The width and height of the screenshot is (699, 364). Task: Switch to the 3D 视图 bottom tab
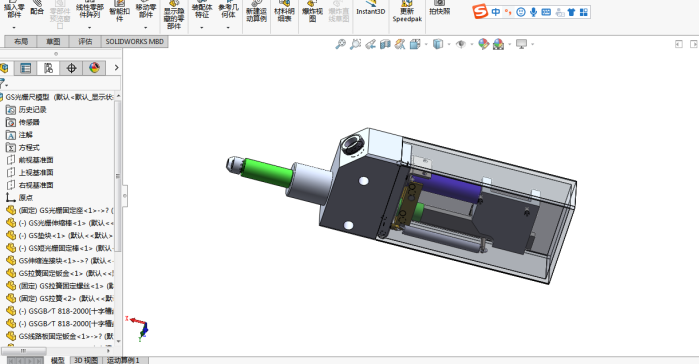(86, 360)
